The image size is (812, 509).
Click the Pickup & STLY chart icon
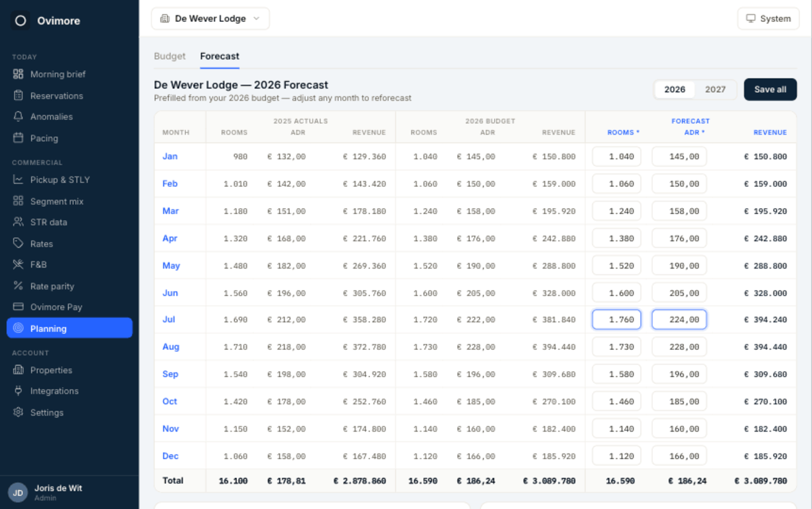19,180
